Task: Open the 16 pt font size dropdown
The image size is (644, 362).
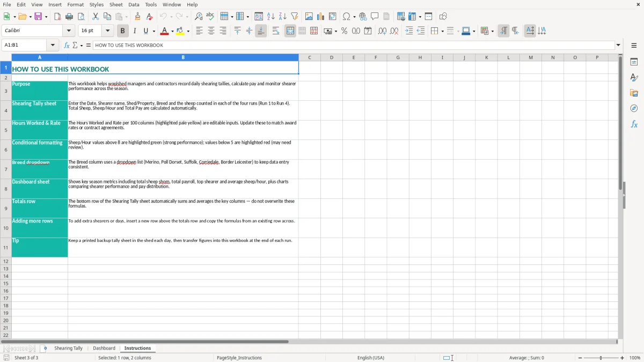Action: pyautogui.click(x=107, y=31)
